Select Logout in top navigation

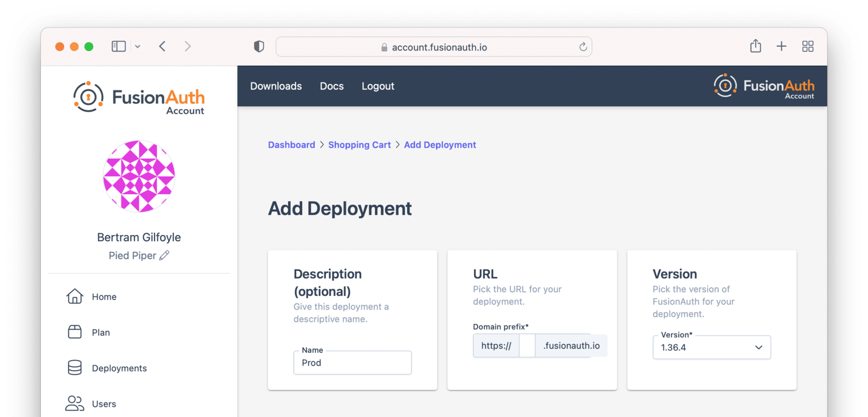coord(378,86)
